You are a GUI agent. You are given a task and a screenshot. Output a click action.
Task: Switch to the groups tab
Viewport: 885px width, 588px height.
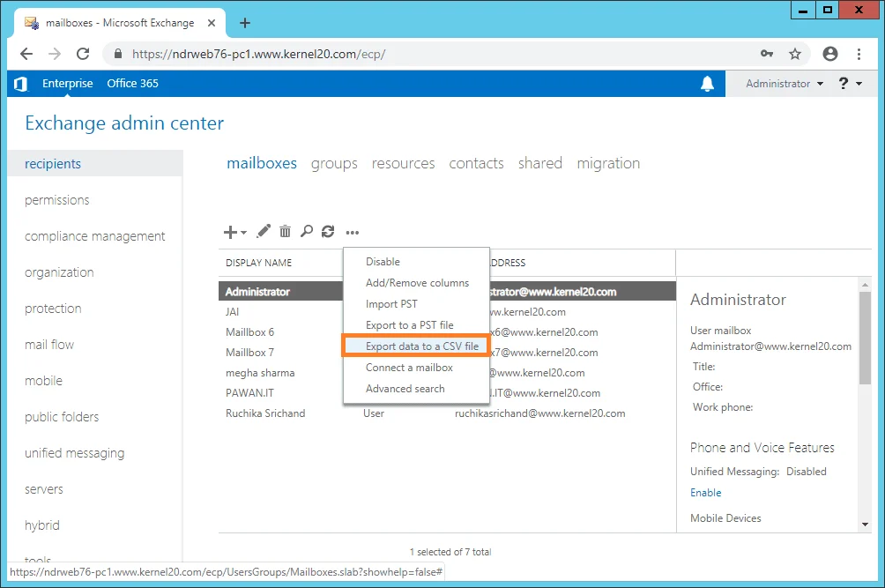click(x=333, y=163)
